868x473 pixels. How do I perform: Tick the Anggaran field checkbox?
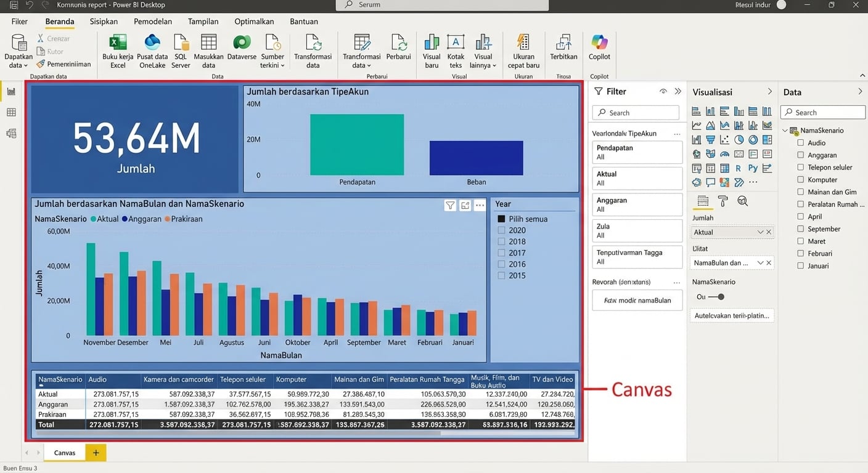[x=801, y=155]
